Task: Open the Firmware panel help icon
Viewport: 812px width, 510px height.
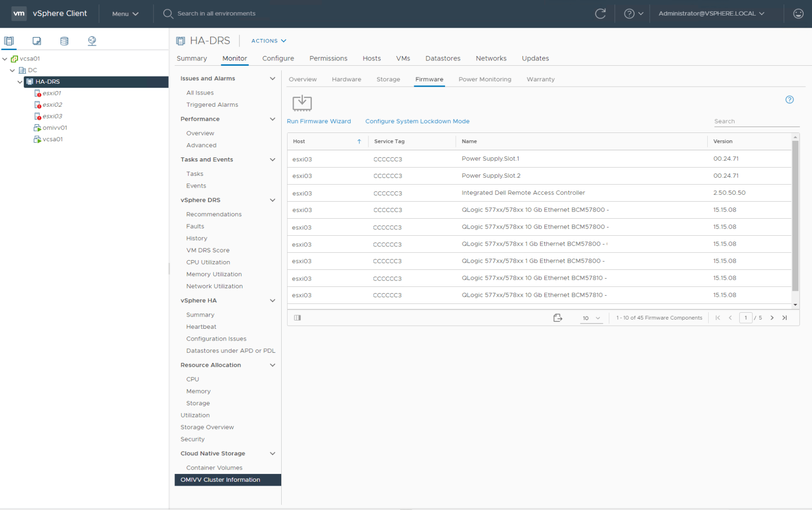Action: pyautogui.click(x=790, y=100)
